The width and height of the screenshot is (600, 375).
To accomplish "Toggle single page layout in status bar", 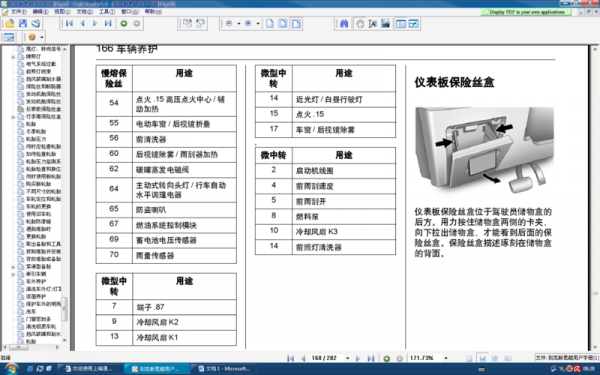I will (x=469, y=359).
